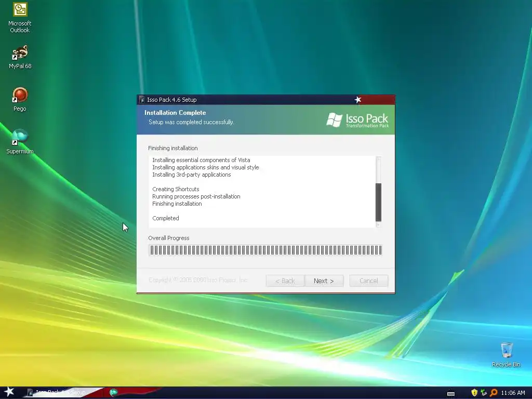Viewport: 532px width, 399px height.
Task: Click 'Installing essential components of Vista' line
Action: [x=201, y=160]
